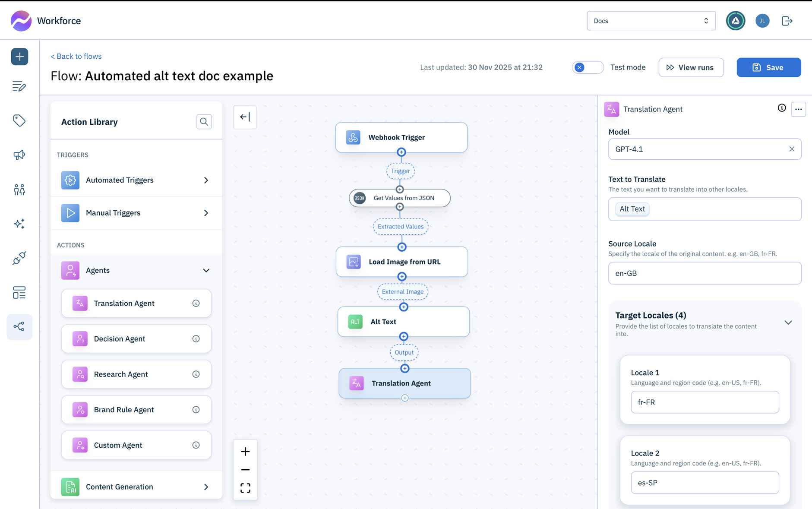Image resolution: width=812 pixels, height=509 pixels.
Task: Collapse the Agents section in Action Library
Action: click(206, 270)
